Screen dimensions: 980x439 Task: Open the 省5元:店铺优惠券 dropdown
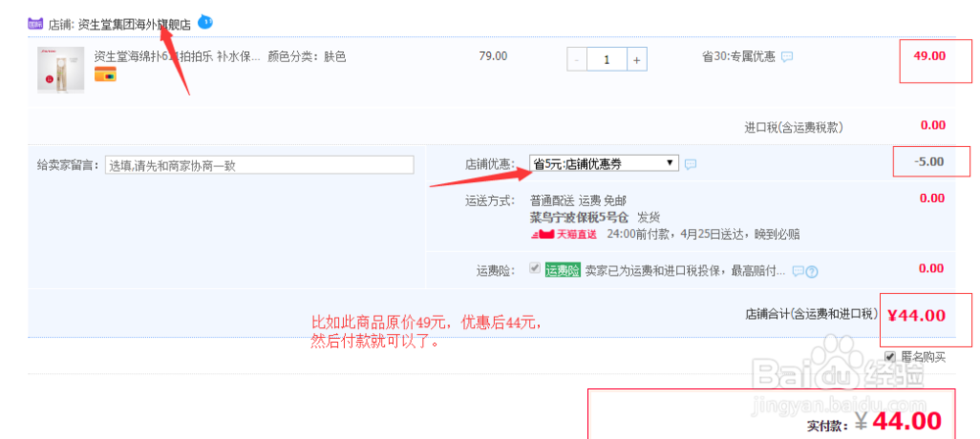click(604, 164)
